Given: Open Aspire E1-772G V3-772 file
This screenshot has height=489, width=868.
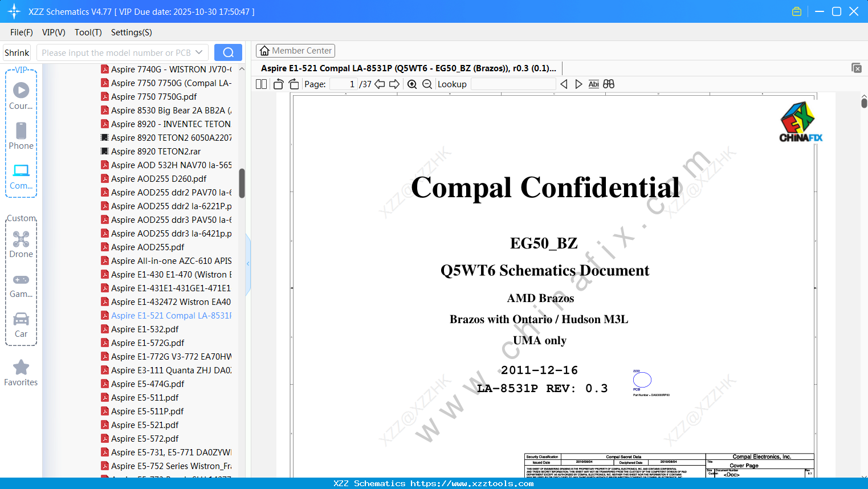Looking at the screenshot, I should [166, 357].
